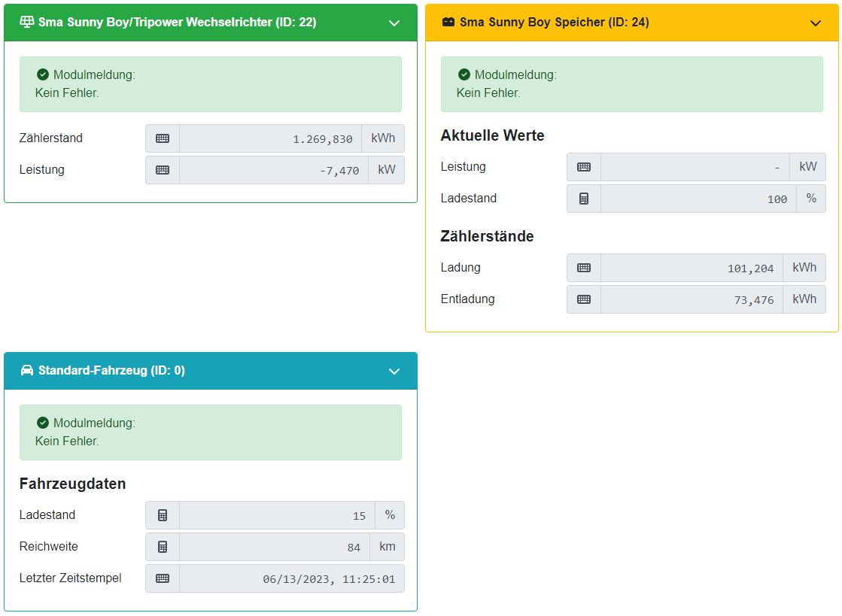Click the Sma Sunny Boy Speicher header title
Screen dimensions: 842x616
[554, 23]
